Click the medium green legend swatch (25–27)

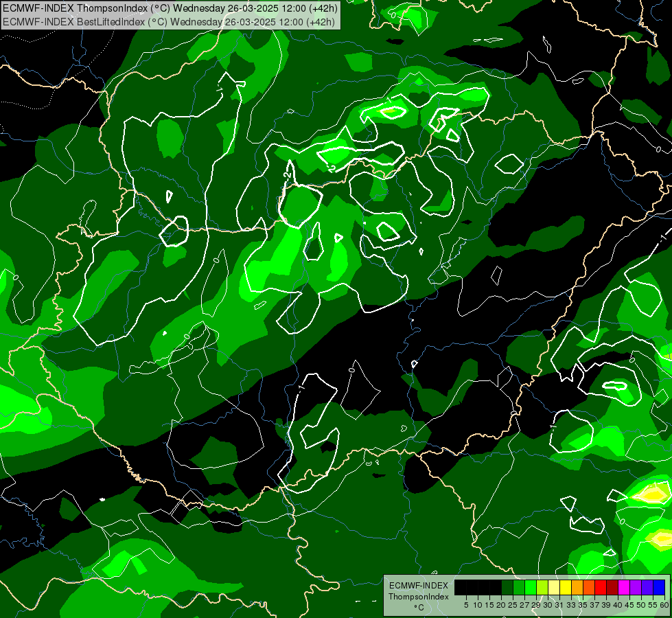(x=518, y=587)
